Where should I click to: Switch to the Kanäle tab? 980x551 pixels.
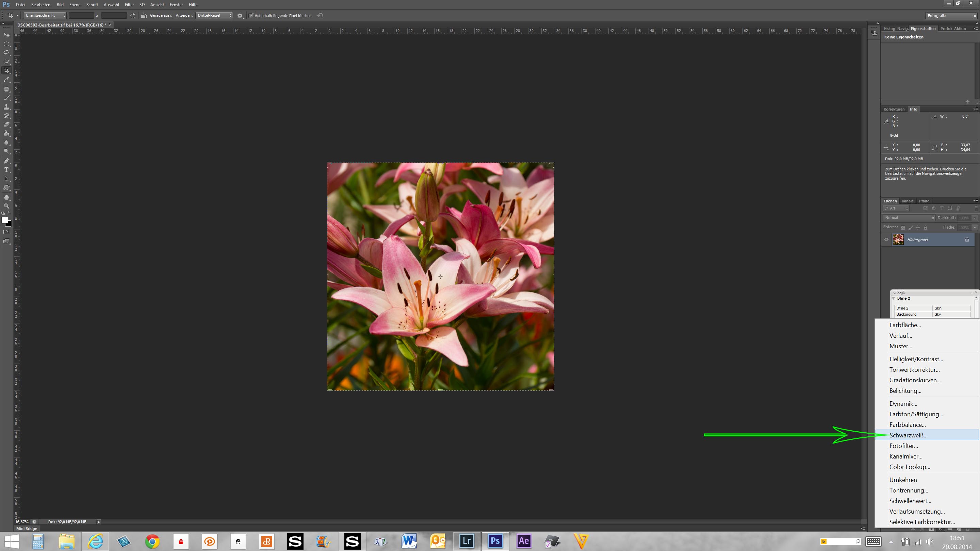[x=907, y=201]
